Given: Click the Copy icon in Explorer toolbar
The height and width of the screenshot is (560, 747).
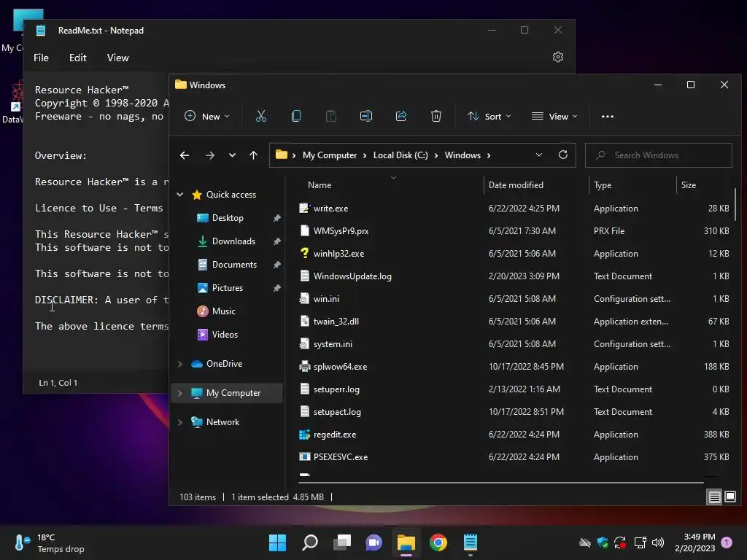Looking at the screenshot, I should coord(296,116).
